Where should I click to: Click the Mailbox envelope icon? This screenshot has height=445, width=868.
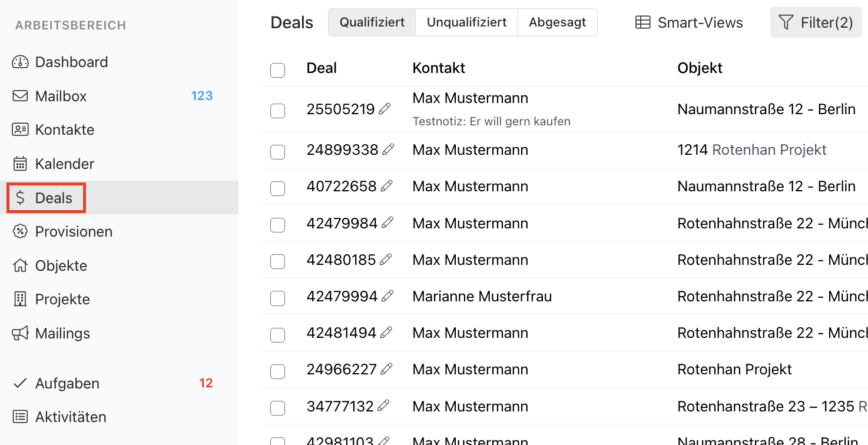pos(20,96)
